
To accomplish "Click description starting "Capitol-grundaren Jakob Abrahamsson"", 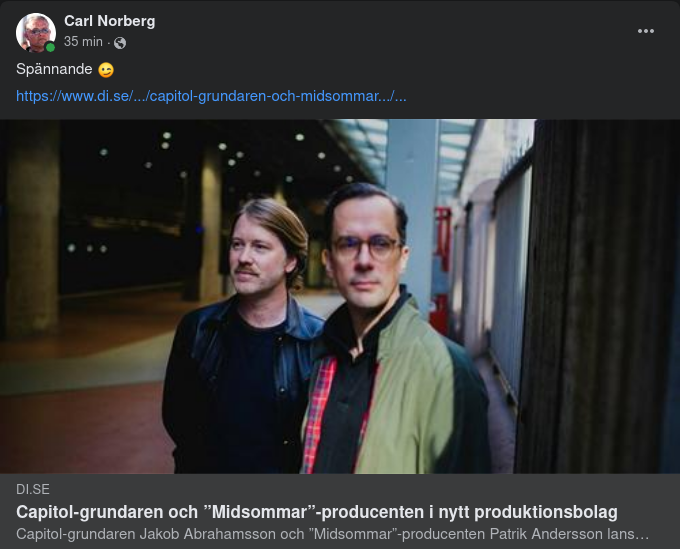I will (x=332, y=534).
